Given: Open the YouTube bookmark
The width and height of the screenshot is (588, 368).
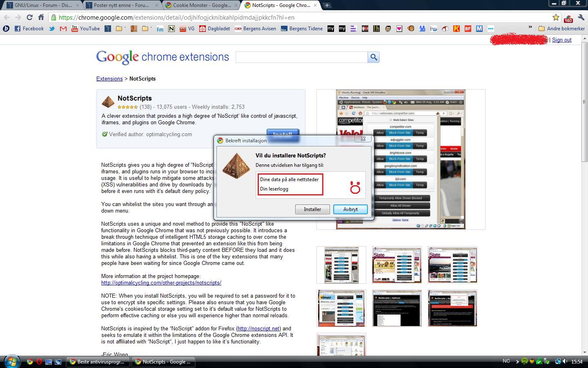Looking at the screenshot, I should coord(86,29).
